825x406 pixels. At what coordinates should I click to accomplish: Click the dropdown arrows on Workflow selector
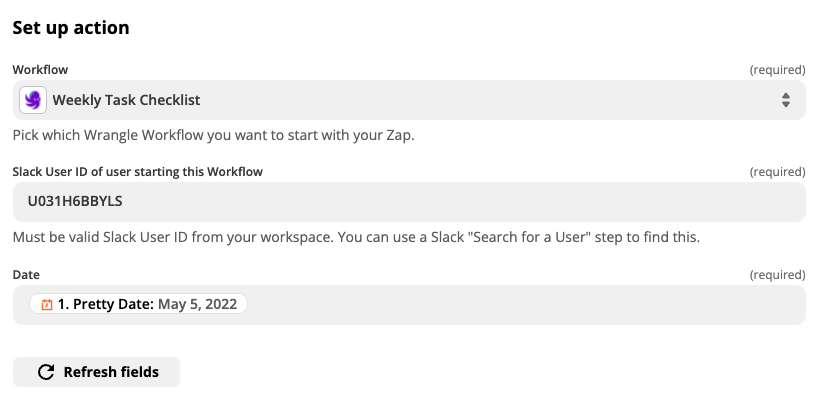click(x=786, y=100)
